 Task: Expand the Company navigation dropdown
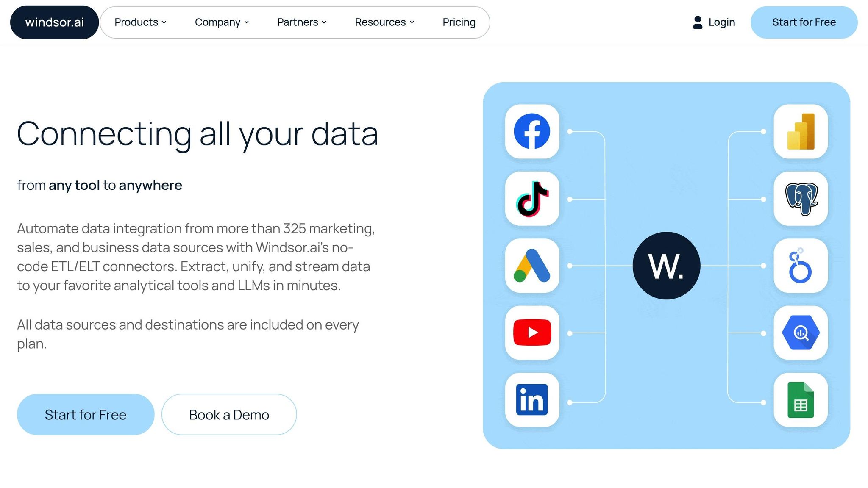[221, 22]
